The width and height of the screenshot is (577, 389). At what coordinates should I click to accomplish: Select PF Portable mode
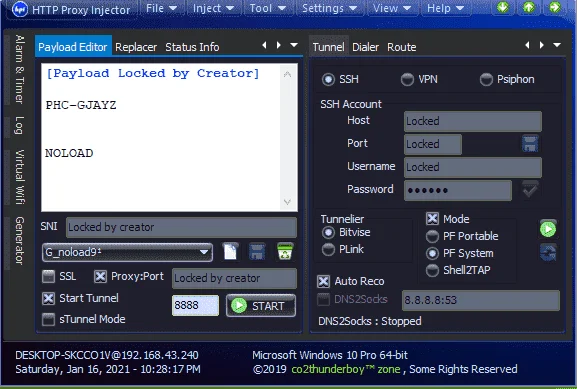(432, 236)
